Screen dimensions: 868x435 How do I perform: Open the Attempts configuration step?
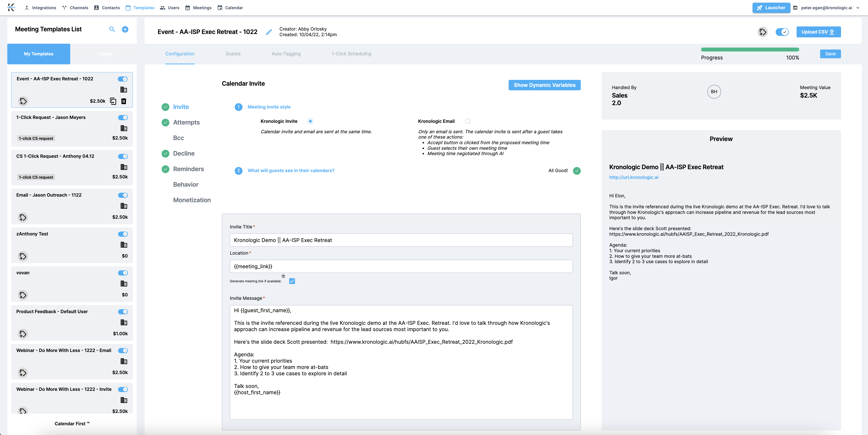(x=186, y=123)
